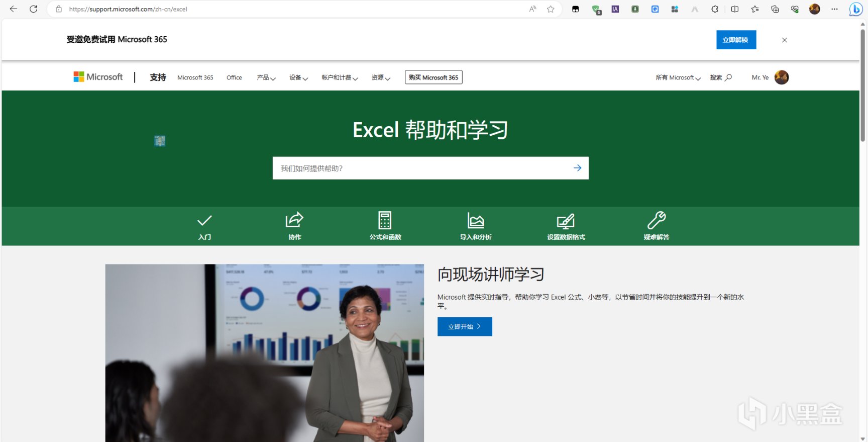This screenshot has height=442, width=868.
Task: Open the 导入和分析 category
Action: [476, 226]
